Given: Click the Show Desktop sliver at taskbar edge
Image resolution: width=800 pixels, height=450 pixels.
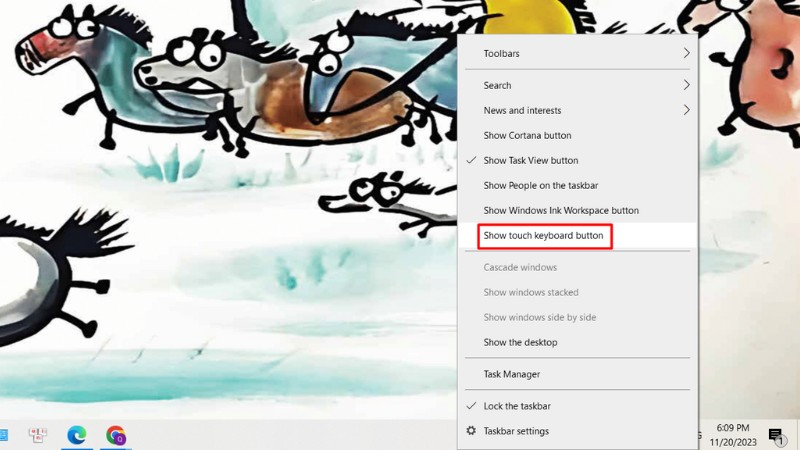Looking at the screenshot, I should pyautogui.click(x=798, y=435).
